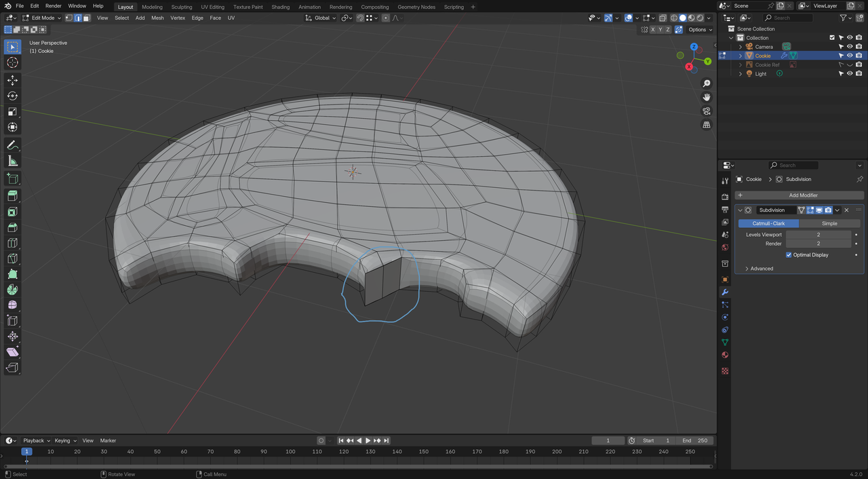Switch to face select mode
The image size is (868, 479).
[87, 18]
